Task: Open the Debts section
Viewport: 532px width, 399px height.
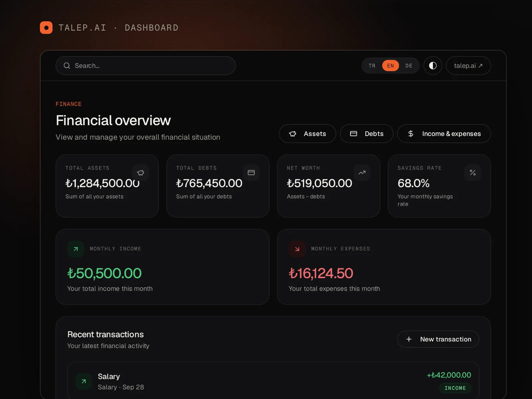Action: click(x=366, y=134)
